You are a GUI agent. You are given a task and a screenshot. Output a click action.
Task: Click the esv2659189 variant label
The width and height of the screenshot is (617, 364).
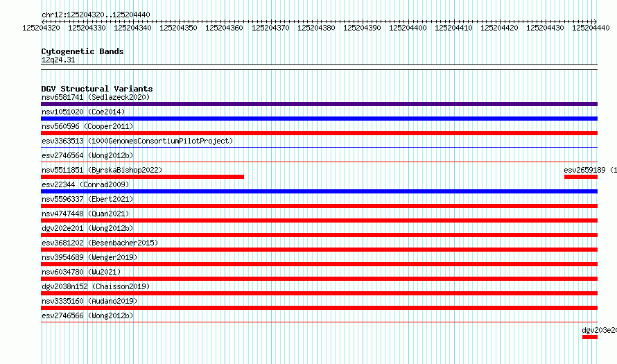pos(590,170)
